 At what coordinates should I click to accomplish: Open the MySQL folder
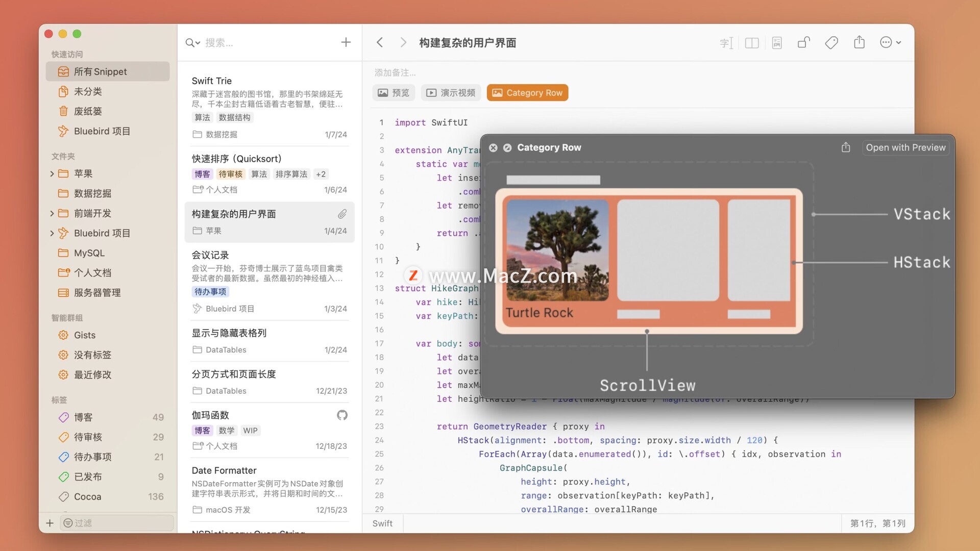[108, 253]
